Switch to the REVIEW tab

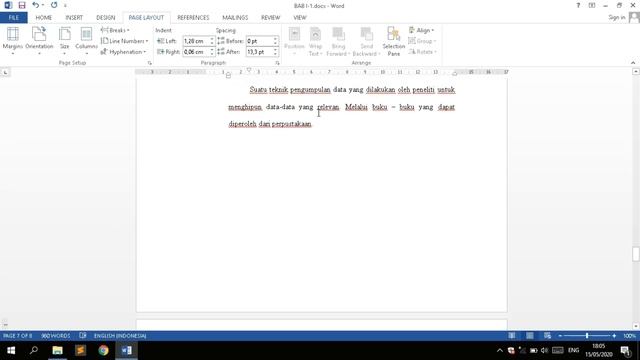pyautogui.click(x=270, y=18)
